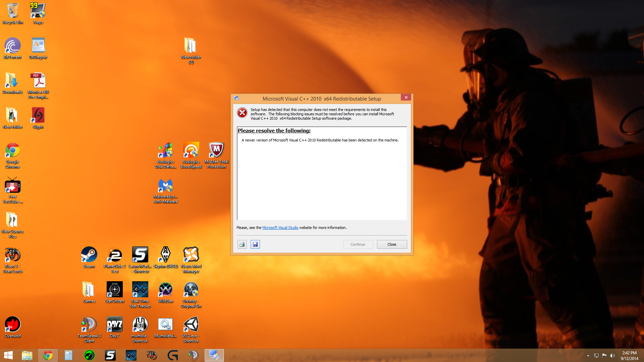The image size is (644, 362).
Task: Select the Steam desktop icon
Action: (89, 257)
